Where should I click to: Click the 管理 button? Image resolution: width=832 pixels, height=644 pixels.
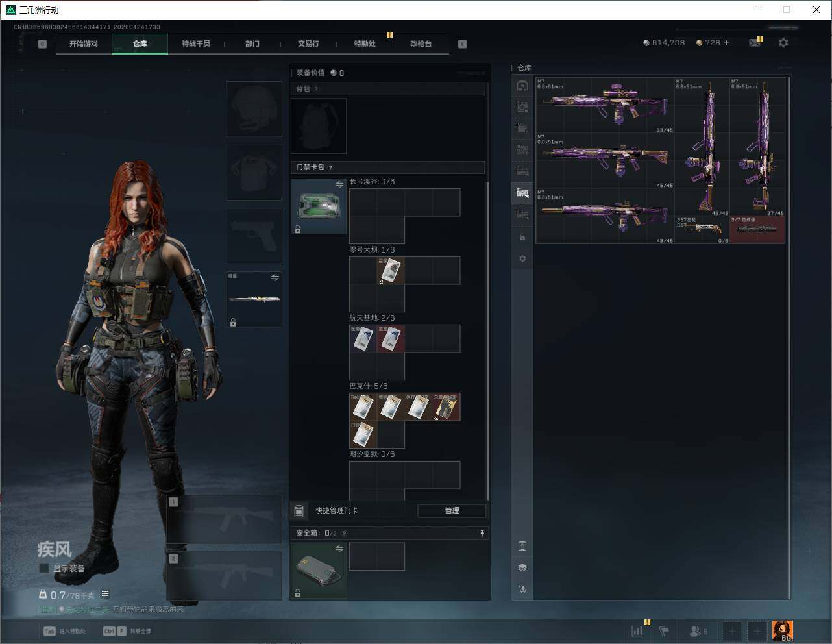pos(452,511)
